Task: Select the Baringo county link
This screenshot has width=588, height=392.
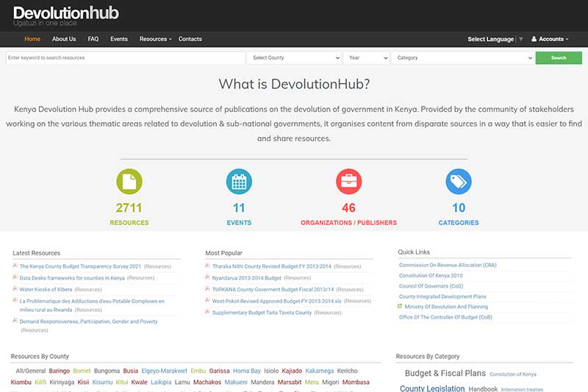Action: 60,371
